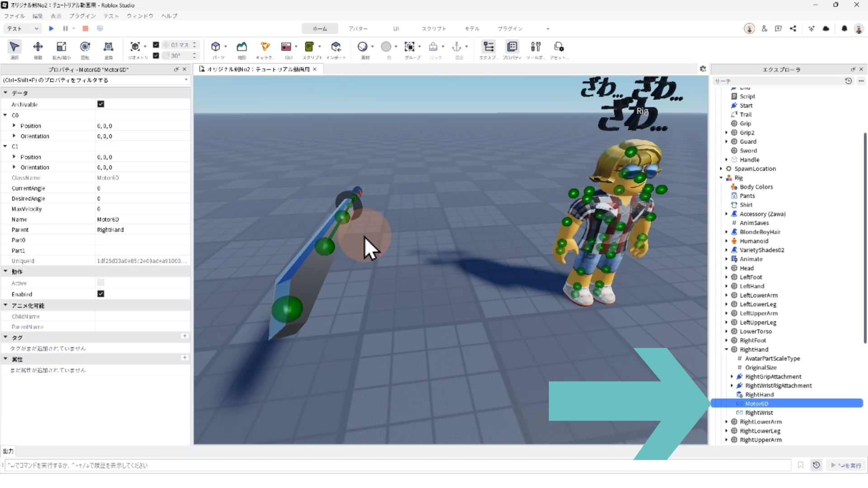Click the Import 3D icon
The height and width of the screenshot is (488, 868).
coord(336,47)
